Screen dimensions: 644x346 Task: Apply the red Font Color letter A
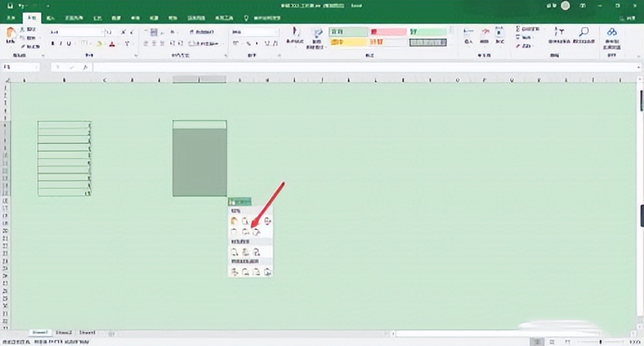pyautogui.click(x=112, y=44)
